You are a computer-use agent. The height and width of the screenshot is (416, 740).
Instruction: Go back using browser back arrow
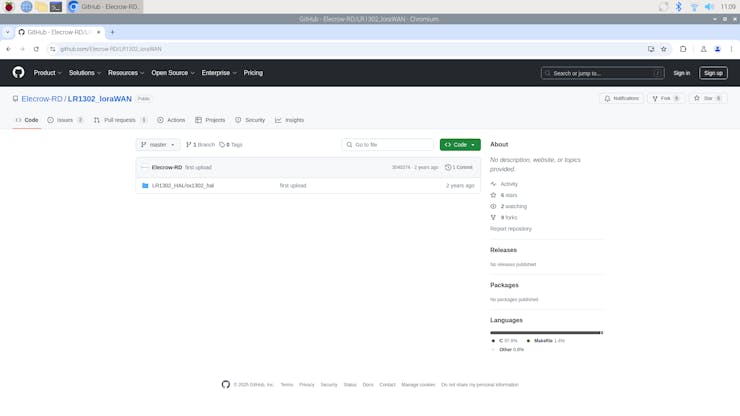click(8, 49)
